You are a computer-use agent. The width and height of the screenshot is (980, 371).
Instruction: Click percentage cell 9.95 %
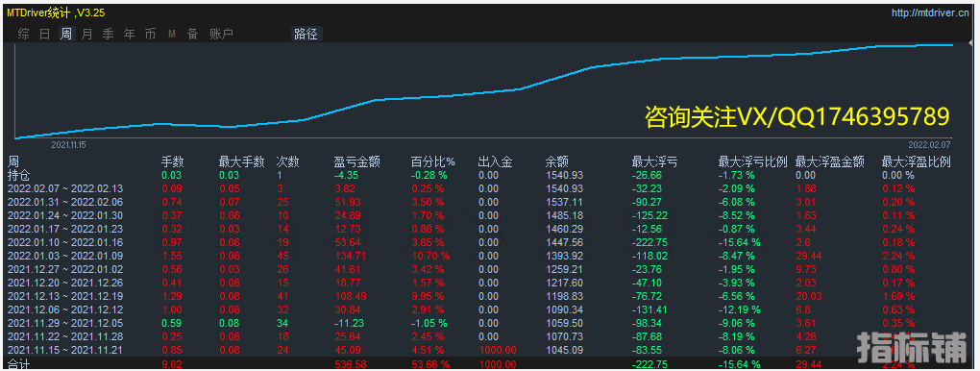pos(429,296)
